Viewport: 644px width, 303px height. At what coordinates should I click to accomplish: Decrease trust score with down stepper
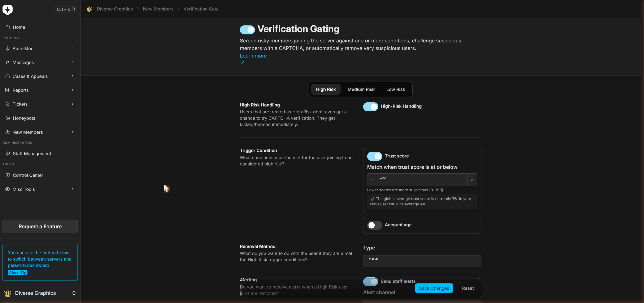pyautogui.click(x=372, y=180)
